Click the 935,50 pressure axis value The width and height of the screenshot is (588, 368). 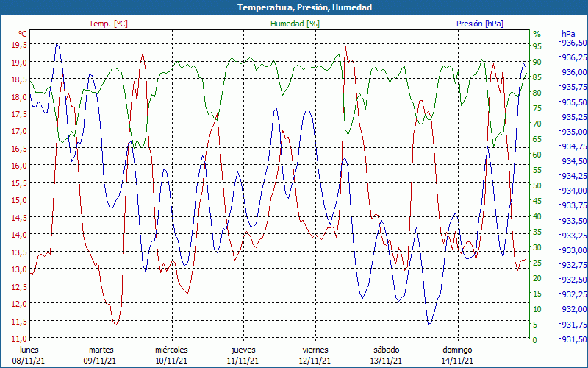click(x=573, y=102)
